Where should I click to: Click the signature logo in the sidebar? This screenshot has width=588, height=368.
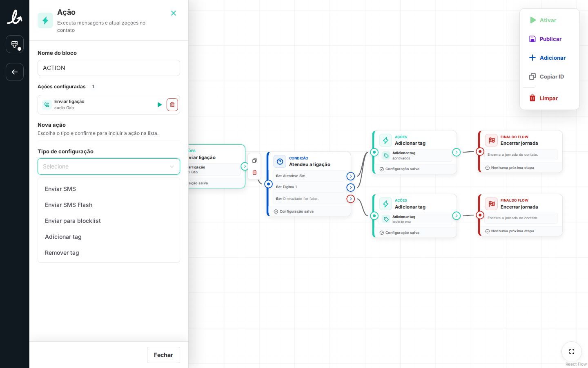pos(15,17)
